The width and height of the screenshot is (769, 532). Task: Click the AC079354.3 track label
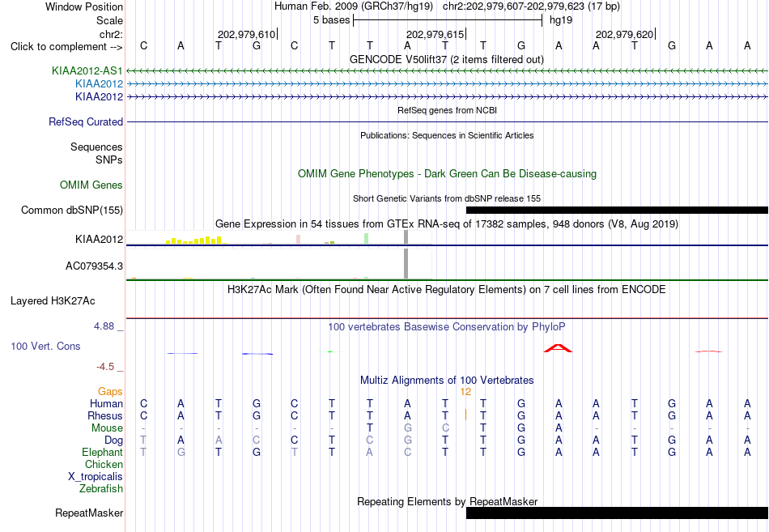[x=94, y=266]
